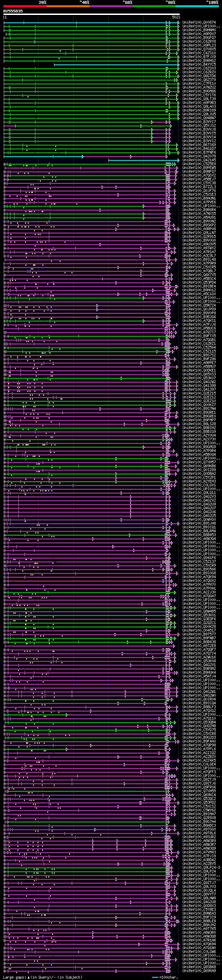The image size is (222, 980).
Task: Select UniRef100_A7NXS5 in the list
Action: click(199, 213)
